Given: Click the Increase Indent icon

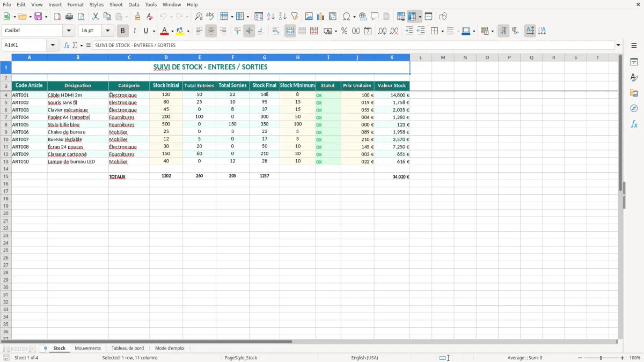Looking at the screenshot, I should pyautogui.click(x=409, y=31).
